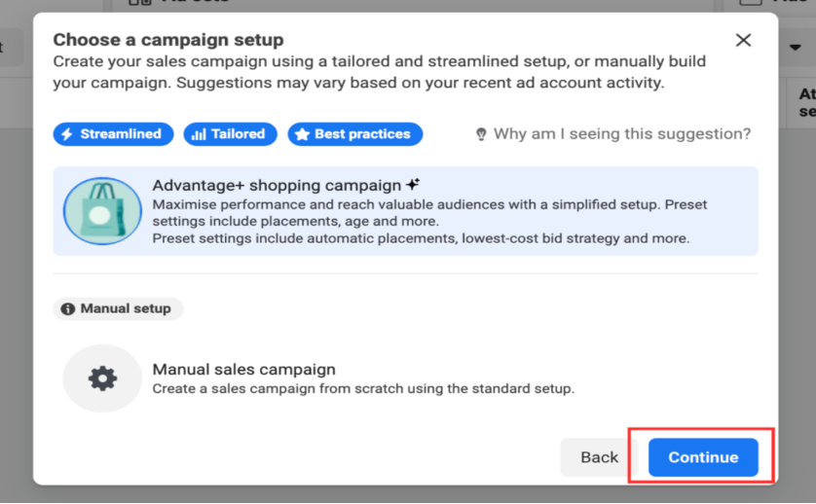Select the shopping bag campaign icon
This screenshot has height=504, width=816.
coord(102,211)
